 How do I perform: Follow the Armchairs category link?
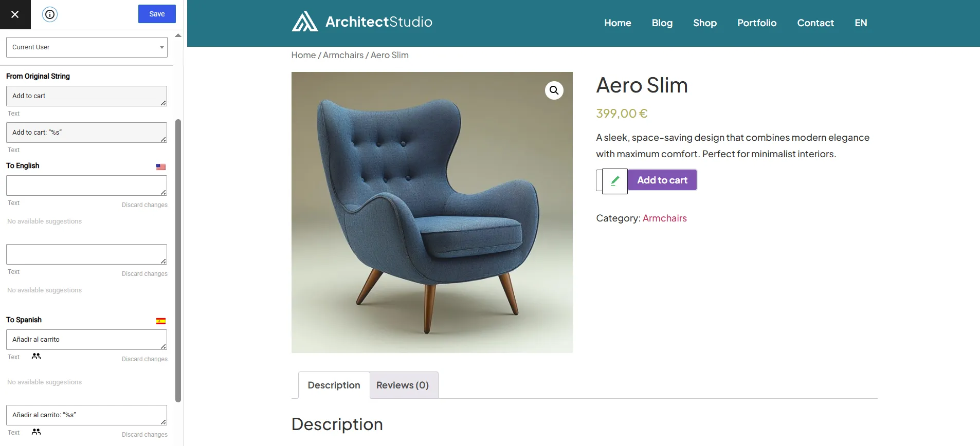pyautogui.click(x=664, y=218)
